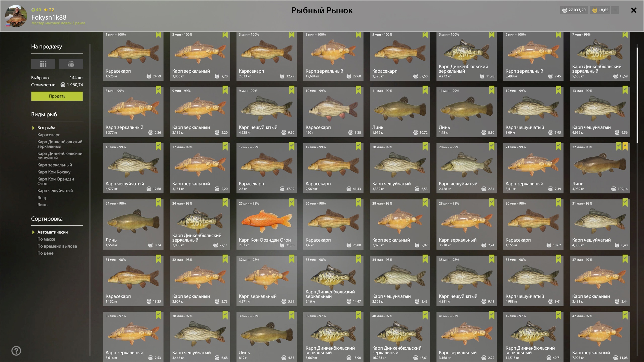Sort fish by 'По цене'
The image size is (644, 362).
(x=46, y=253)
